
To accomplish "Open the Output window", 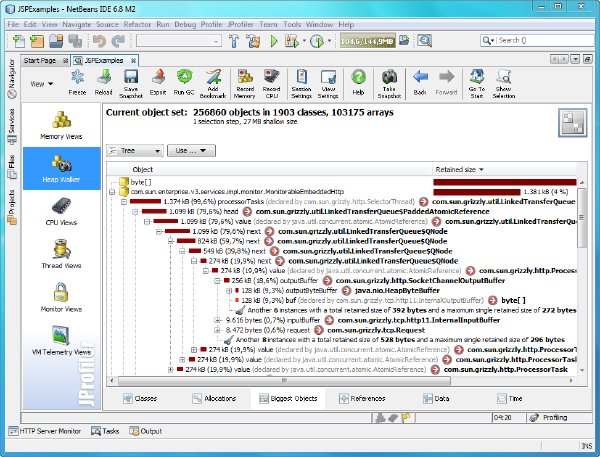I will pos(145,431).
